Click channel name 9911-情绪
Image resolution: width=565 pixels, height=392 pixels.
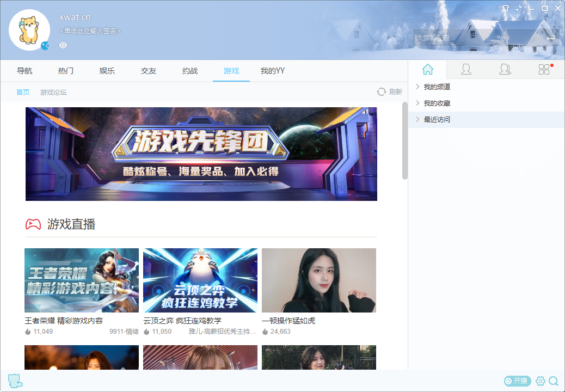point(124,332)
